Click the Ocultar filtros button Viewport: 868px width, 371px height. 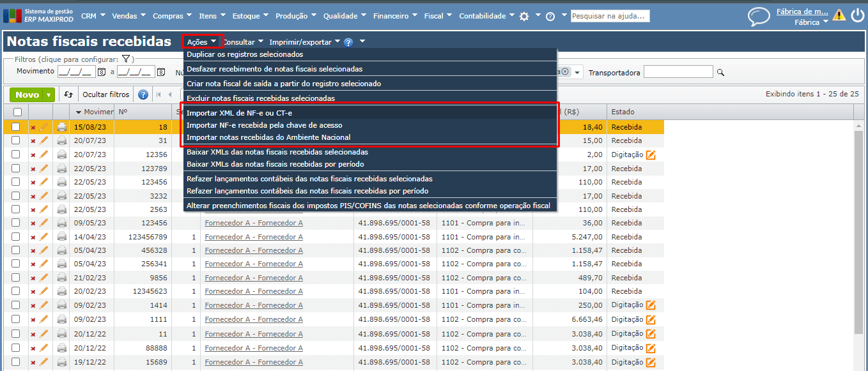click(106, 95)
